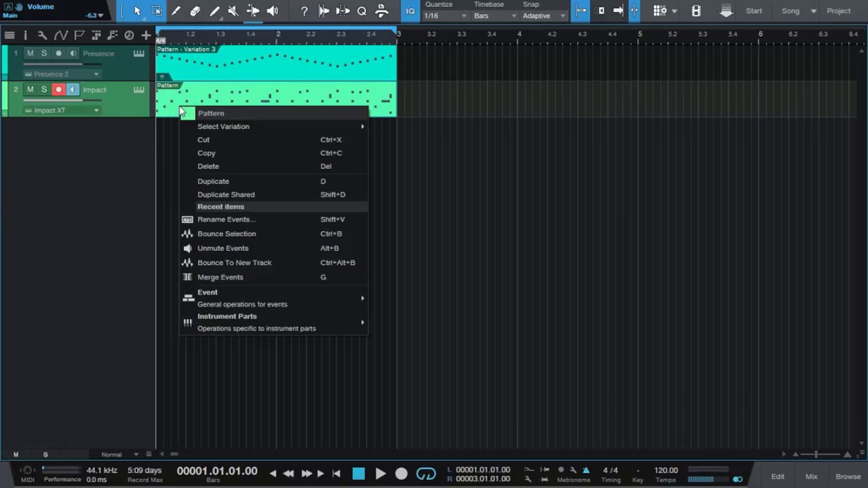868x488 pixels.
Task: Choose Copy from the context menu
Action: click(x=274, y=153)
